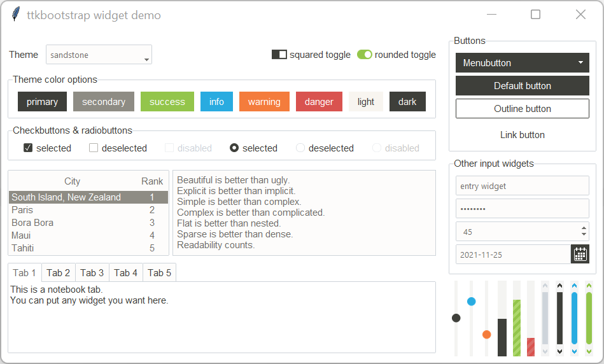604x364 pixels.
Task: Click the down arrow of the blue scrollbar
Action: click(x=574, y=351)
